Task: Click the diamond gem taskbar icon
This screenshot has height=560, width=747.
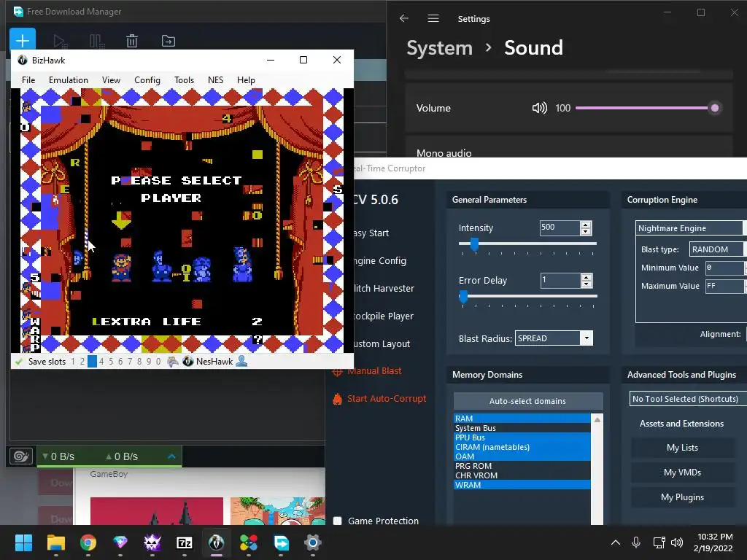Action: coord(120,542)
